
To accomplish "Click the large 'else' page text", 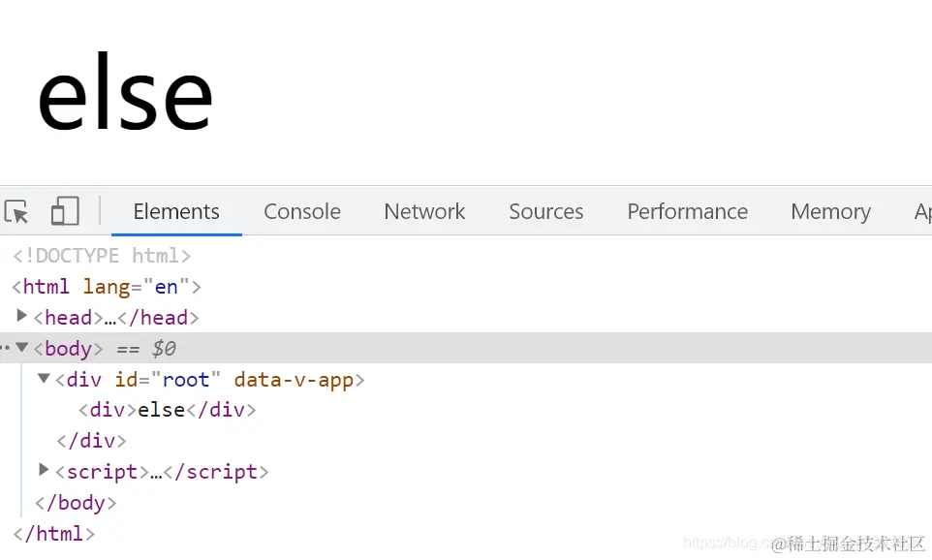I will [x=125, y=92].
